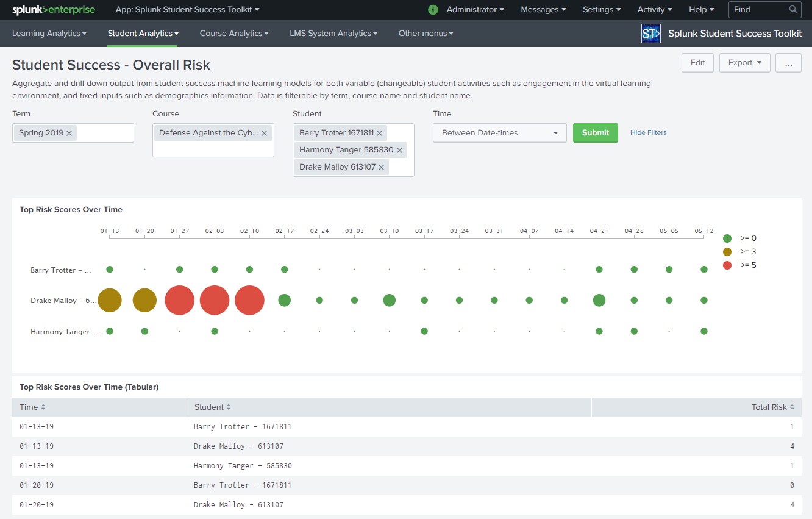
Task: Click Harmony Tanger's green dot at 03-17
Action: 424,331
